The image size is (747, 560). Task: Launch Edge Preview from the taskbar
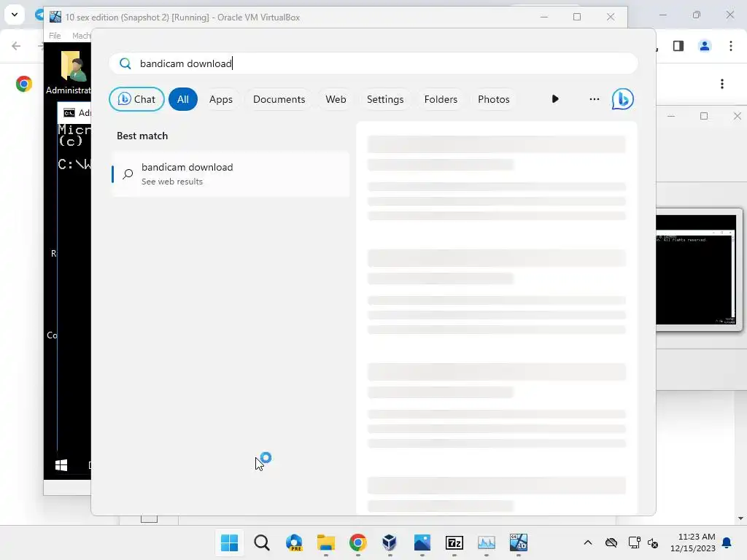click(294, 542)
